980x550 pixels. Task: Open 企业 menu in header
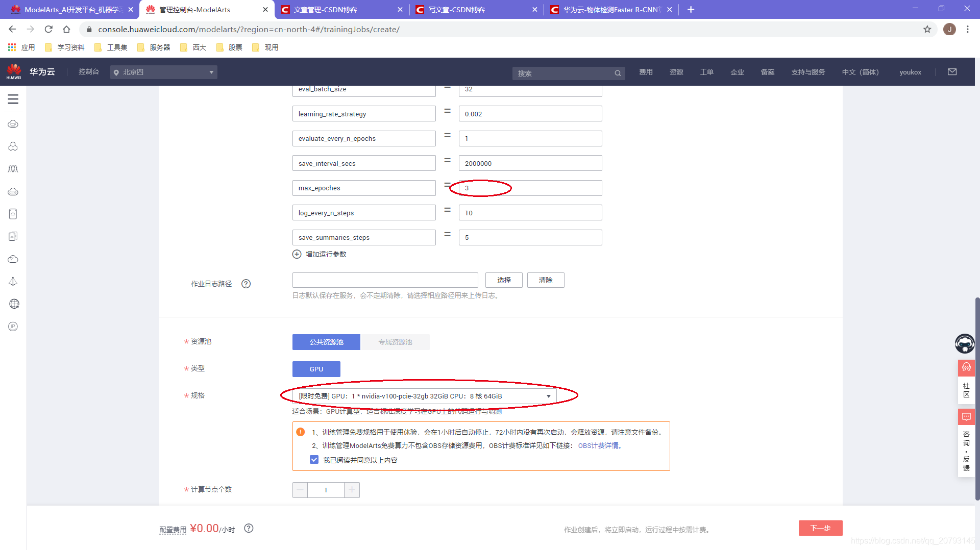pyautogui.click(x=737, y=72)
